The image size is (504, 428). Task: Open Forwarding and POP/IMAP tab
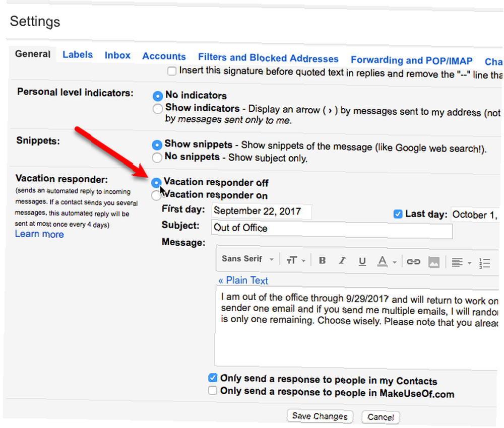click(411, 60)
